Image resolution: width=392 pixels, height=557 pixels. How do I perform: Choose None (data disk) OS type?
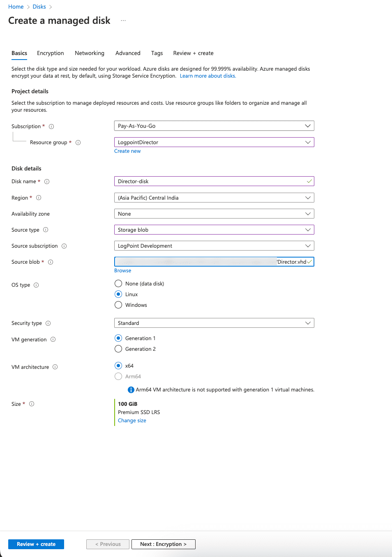[x=118, y=283]
